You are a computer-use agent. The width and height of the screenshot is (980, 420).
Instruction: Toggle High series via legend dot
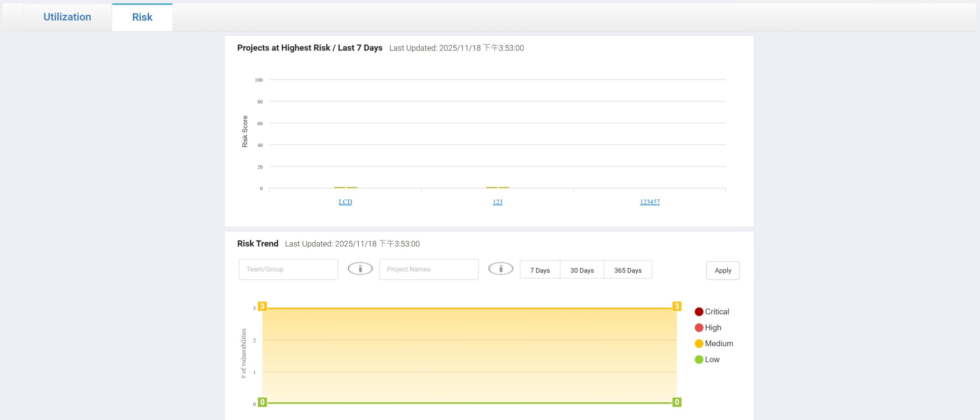pyautogui.click(x=699, y=328)
